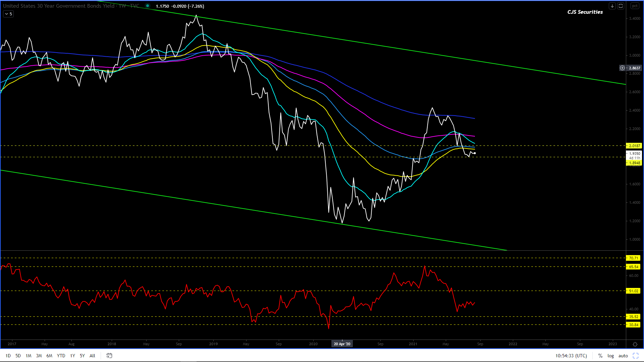Switch to the 5Y range
The width and height of the screenshot is (644, 362).
[82, 356]
